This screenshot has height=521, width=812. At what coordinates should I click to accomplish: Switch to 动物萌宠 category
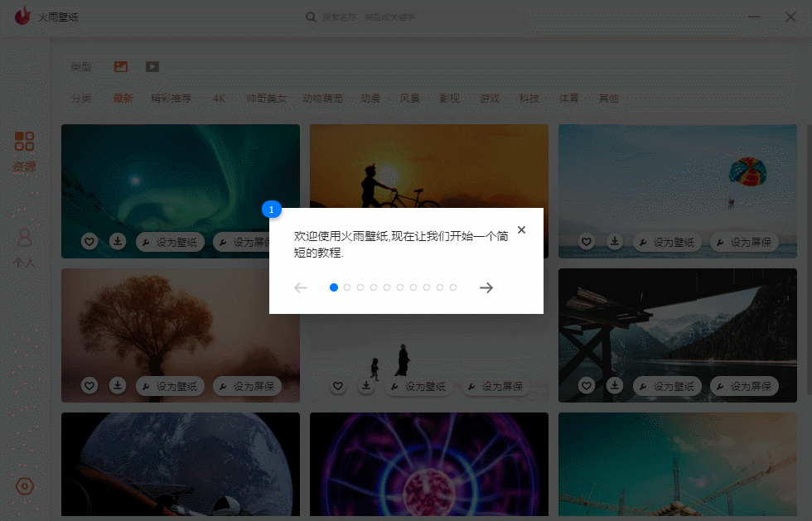322,98
